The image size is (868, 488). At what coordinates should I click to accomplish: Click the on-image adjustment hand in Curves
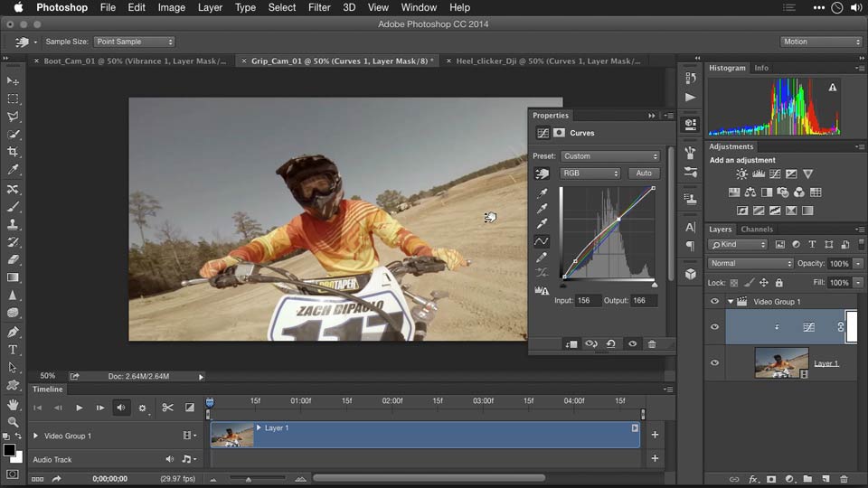pyautogui.click(x=542, y=174)
